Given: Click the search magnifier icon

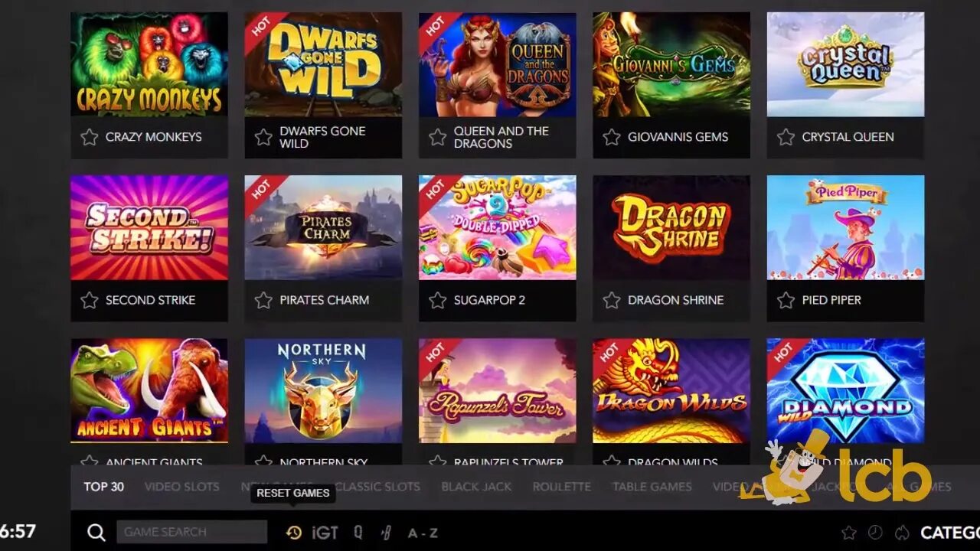Looking at the screenshot, I should coord(96,532).
